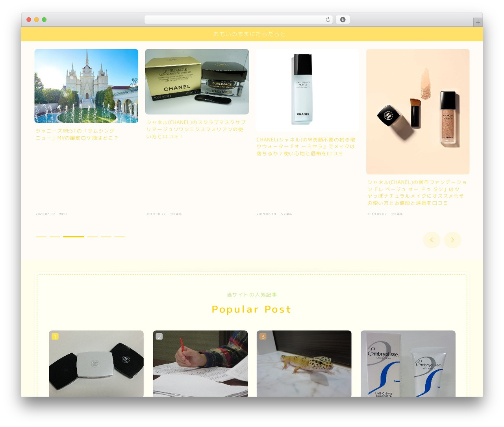Click the church fountain thumbnail
Viewport: 504px width, 427px height.
pos(86,86)
